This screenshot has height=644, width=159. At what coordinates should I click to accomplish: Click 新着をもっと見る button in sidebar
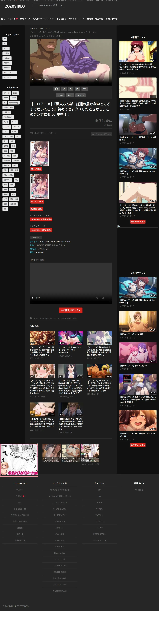(x=138, y=221)
